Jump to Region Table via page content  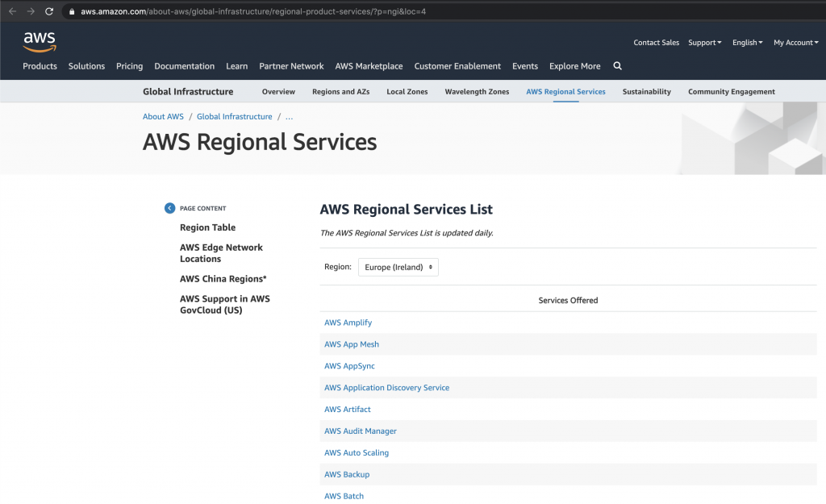pos(206,227)
